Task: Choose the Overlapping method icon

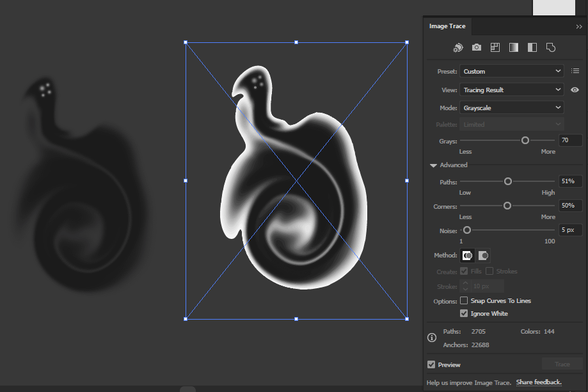Action: (x=483, y=256)
